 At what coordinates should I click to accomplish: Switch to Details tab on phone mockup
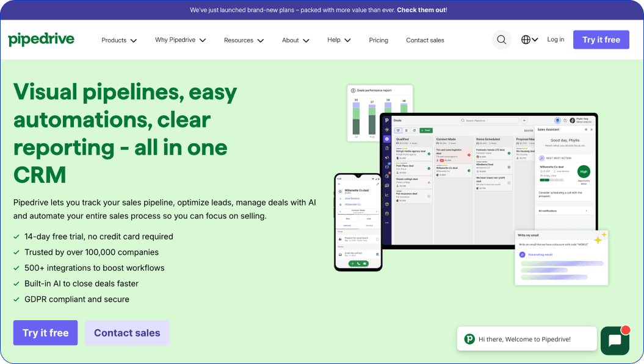(369, 226)
